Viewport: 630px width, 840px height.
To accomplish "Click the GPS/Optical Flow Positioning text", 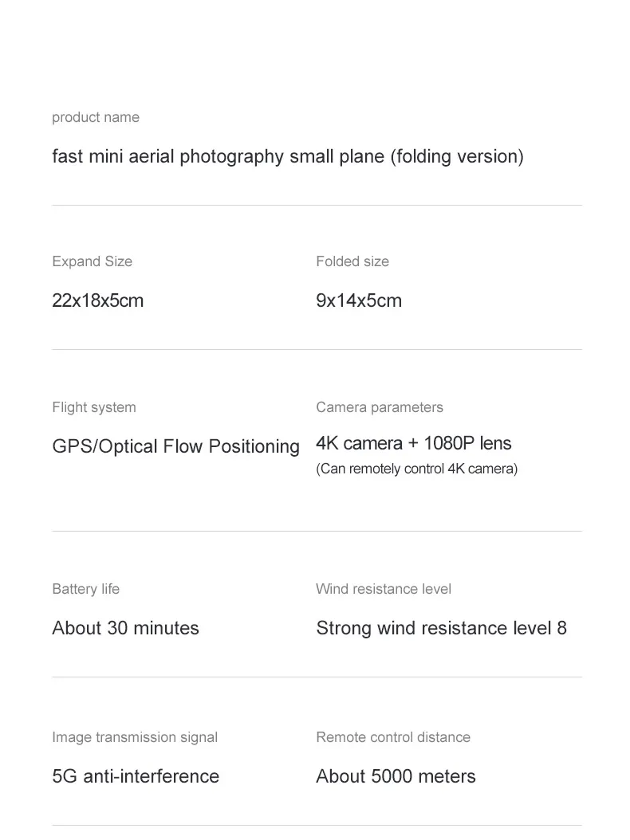I will coord(176,446).
